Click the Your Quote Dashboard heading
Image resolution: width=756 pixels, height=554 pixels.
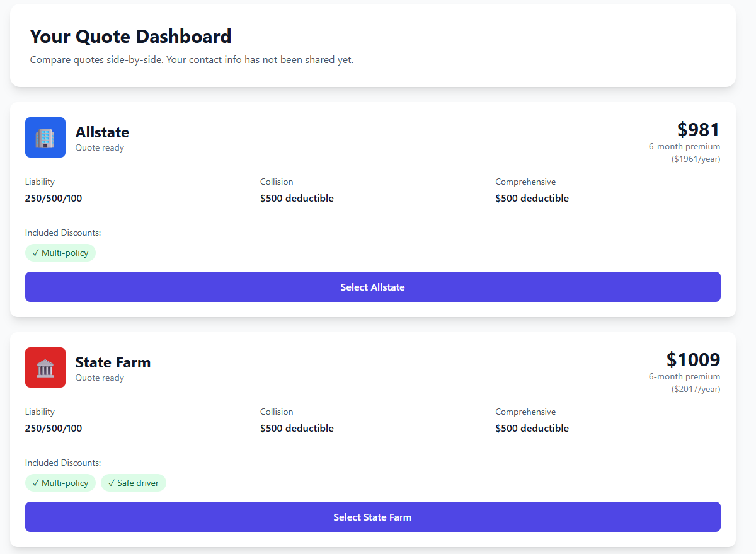click(131, 36)
